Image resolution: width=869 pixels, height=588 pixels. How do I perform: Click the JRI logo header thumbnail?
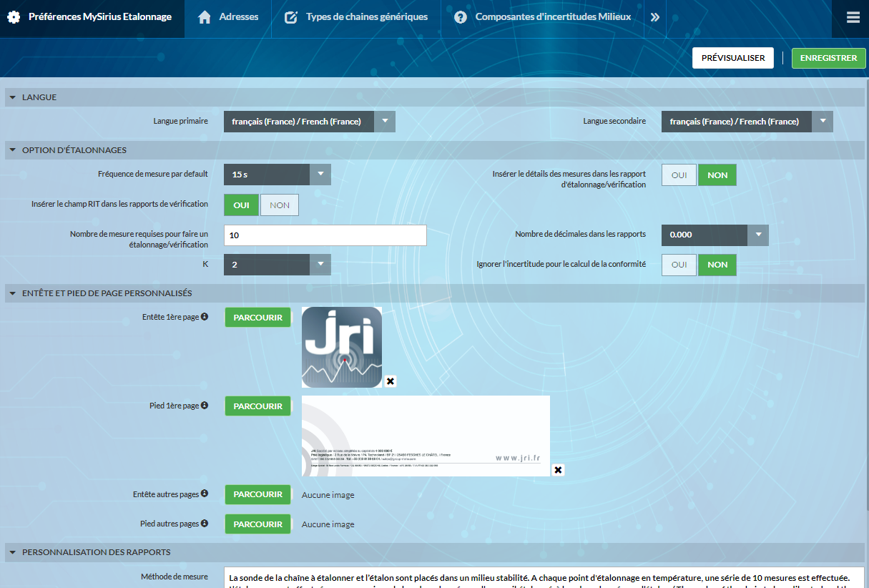(x=342, y=348)
